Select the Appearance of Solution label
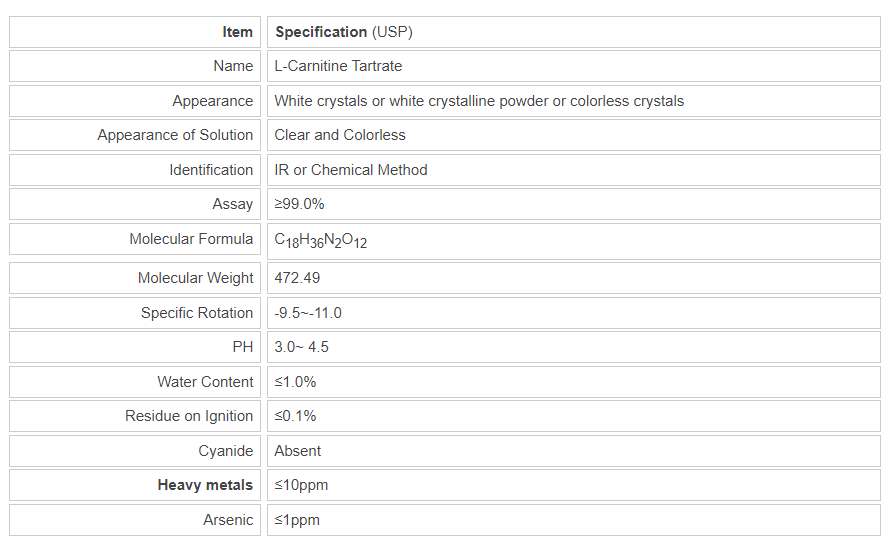Image resolution: width=893 pixels, height=539 pixels. (x=175, y=135)
